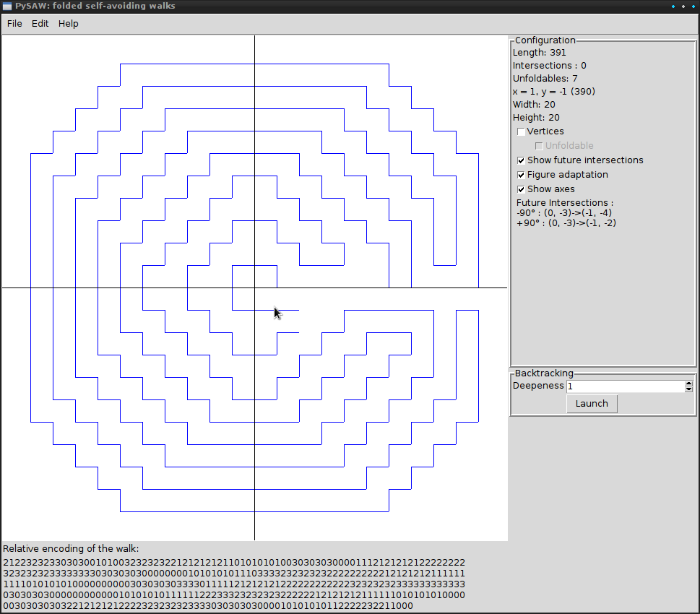Click the leftmost cyan dot window button
700x614 pixels.
[x=673, y=7]
